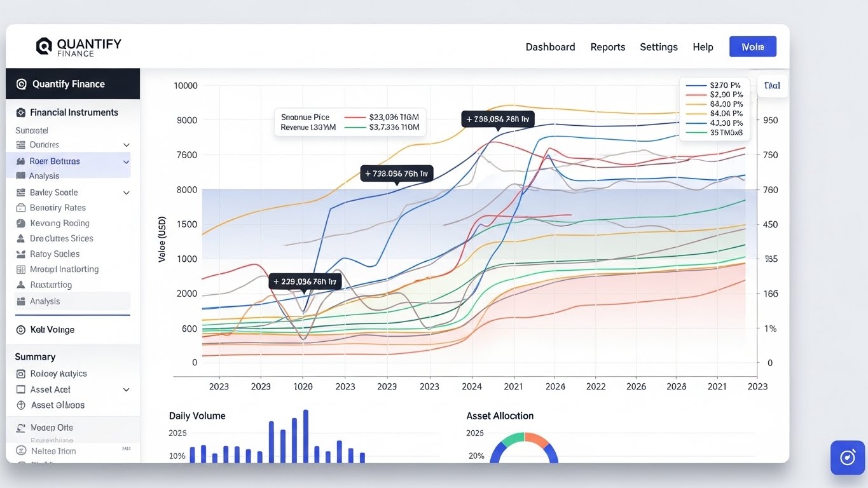Expand the Bavley Sostle chevron
Image resolution: width=868 pixels, height=488 pixels.
[x=126, y=193]
